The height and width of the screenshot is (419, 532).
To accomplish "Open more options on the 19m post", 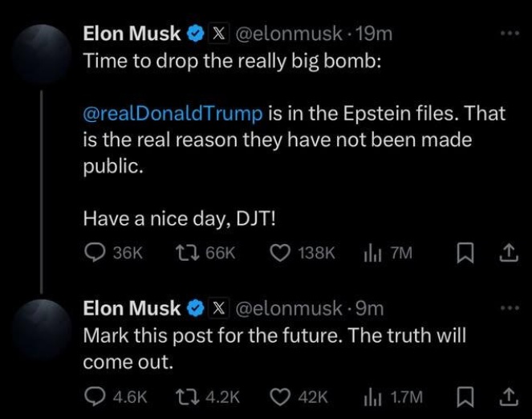I will [x=510, y=33].
